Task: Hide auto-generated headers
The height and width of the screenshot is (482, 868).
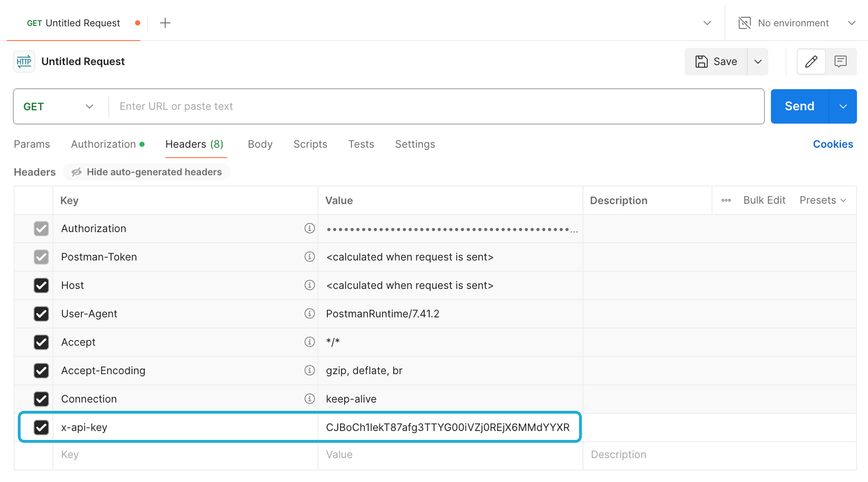Action: click(x=147, y=172)
